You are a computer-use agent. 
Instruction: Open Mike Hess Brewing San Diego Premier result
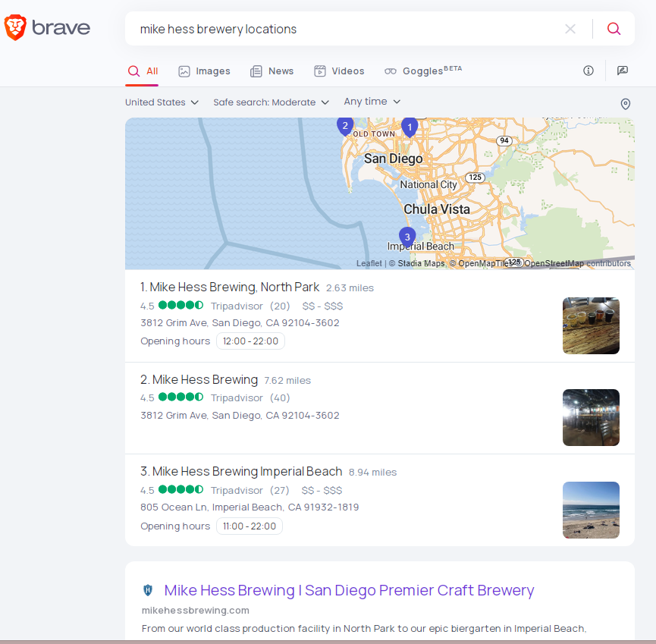pyautogui.click(x=349, y=590)
